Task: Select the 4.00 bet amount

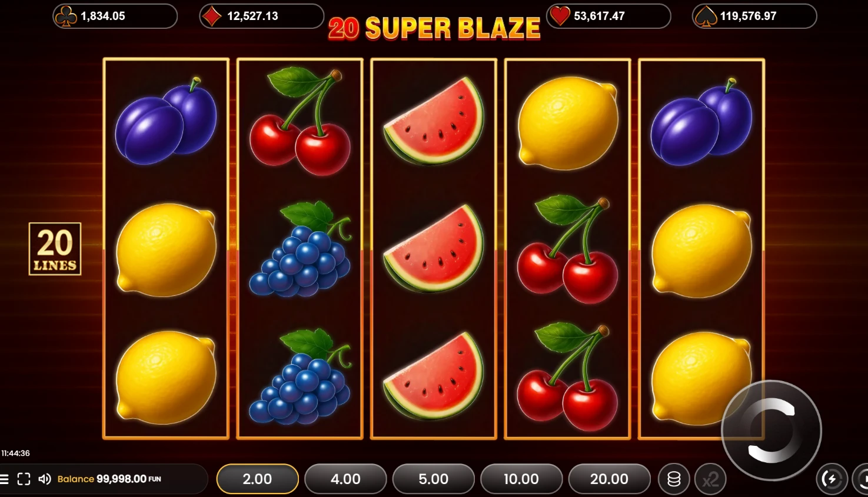Action: coord(345,479)
